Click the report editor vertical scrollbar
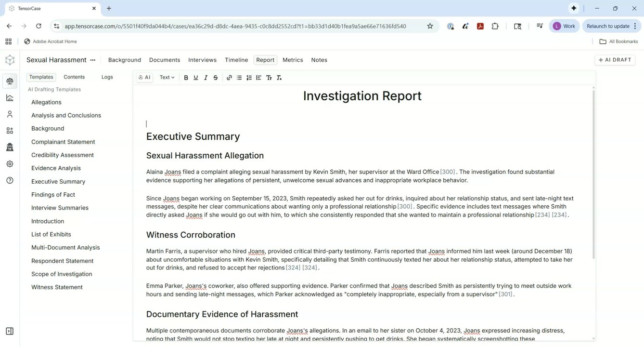 (x=593, y=173)
